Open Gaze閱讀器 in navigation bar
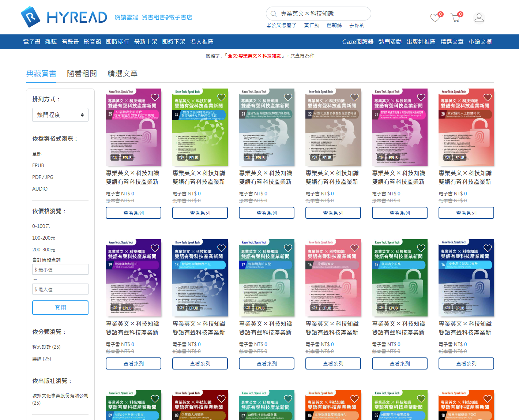 pos(358,42)
